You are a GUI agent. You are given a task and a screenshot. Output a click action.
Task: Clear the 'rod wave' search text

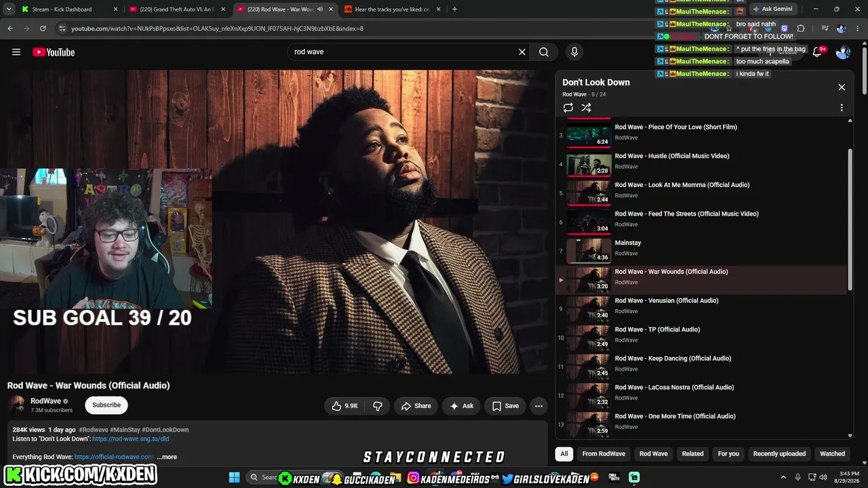coord(522,52)
